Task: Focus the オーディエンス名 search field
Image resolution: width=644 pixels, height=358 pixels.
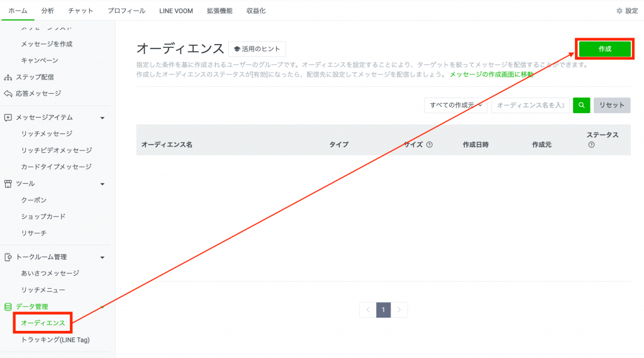Action: pyautogui.click(x=530, y=105)
